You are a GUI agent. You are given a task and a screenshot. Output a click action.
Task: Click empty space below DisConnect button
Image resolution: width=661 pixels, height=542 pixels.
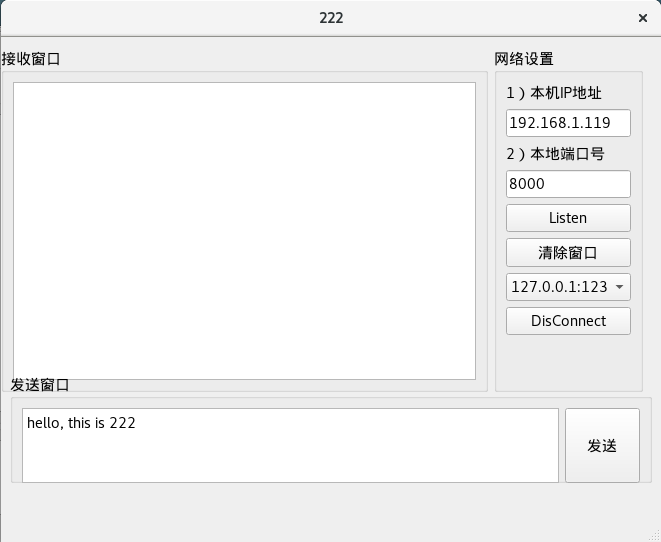568,362
